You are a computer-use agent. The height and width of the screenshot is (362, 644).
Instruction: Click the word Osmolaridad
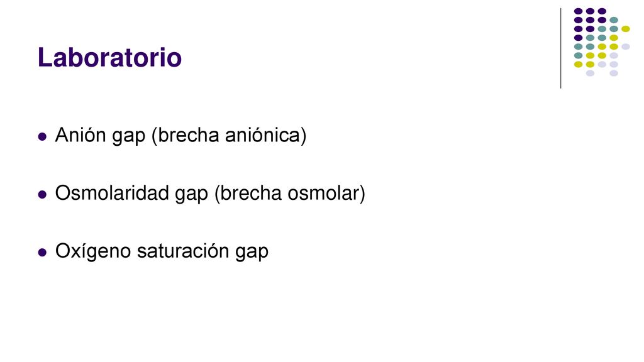click(112, 193)
